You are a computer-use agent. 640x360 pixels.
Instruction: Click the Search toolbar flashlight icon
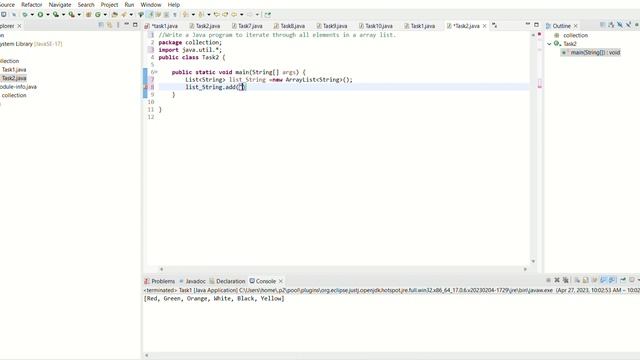click(124, 15)
